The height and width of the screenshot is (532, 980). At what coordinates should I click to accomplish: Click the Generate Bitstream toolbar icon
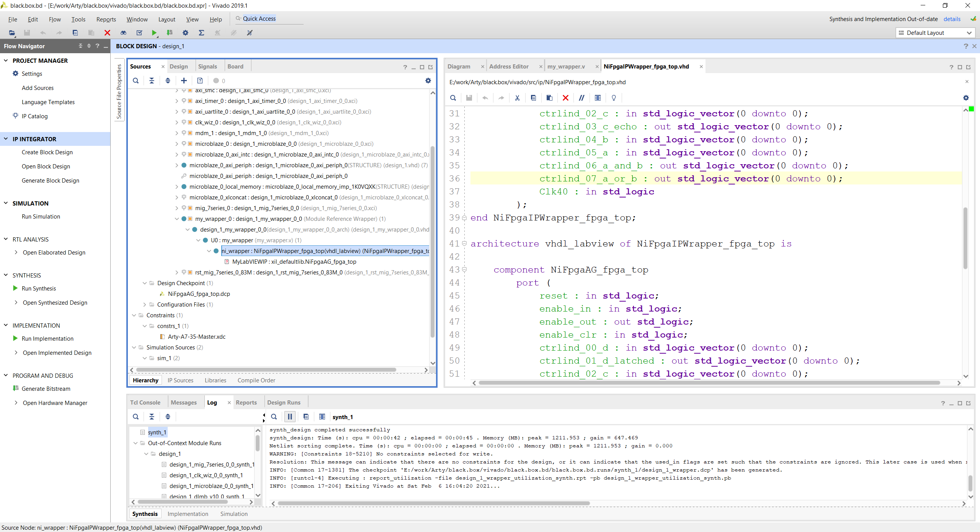pos(170,33)
